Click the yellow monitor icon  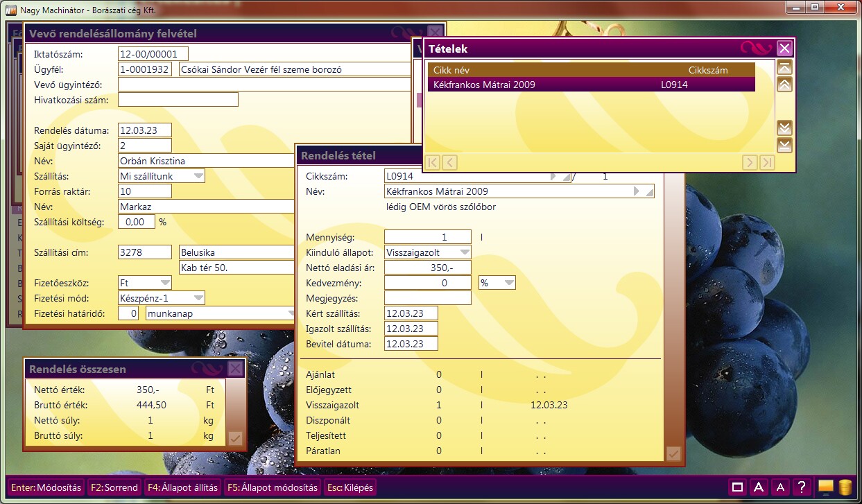825,487
